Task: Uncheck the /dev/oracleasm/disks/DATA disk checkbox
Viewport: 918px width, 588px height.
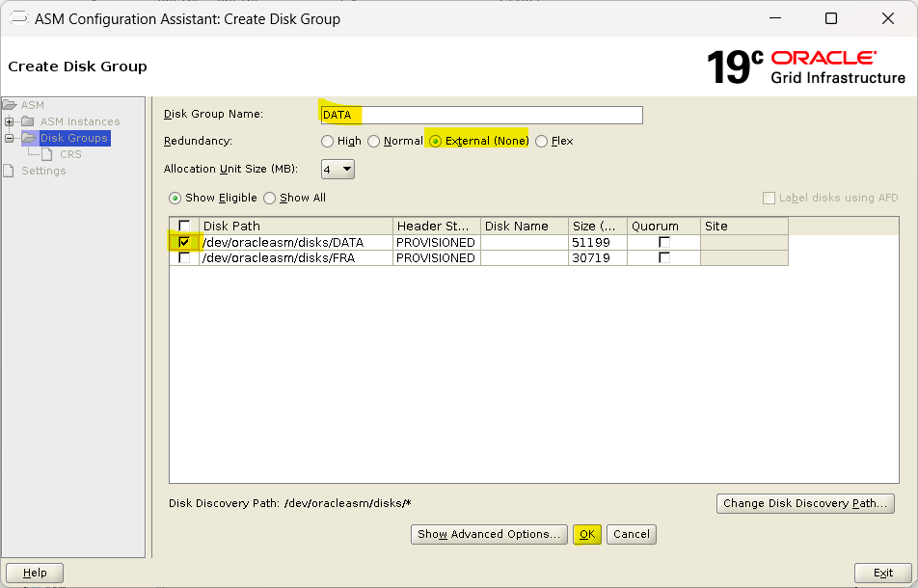Action: (x=184, y=242)
